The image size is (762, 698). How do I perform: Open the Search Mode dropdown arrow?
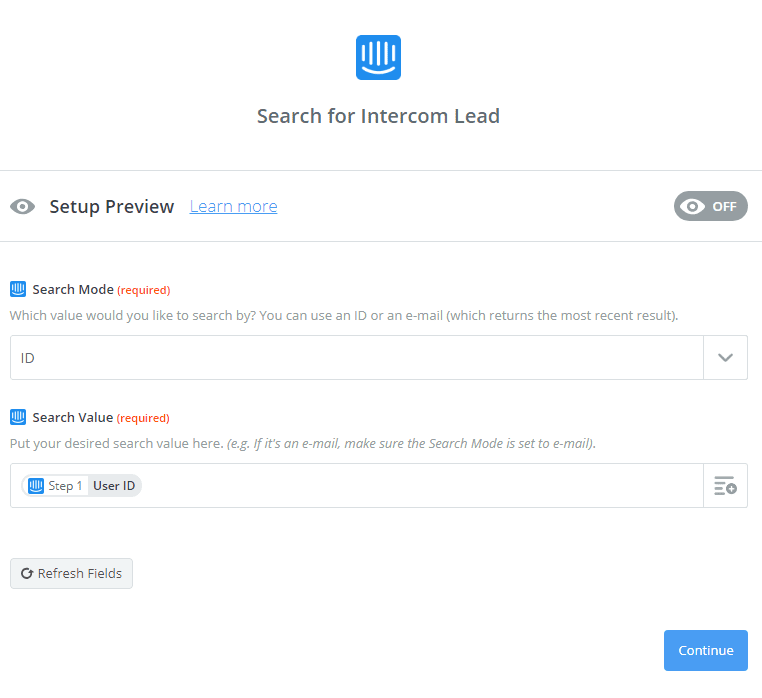(725, 357)
